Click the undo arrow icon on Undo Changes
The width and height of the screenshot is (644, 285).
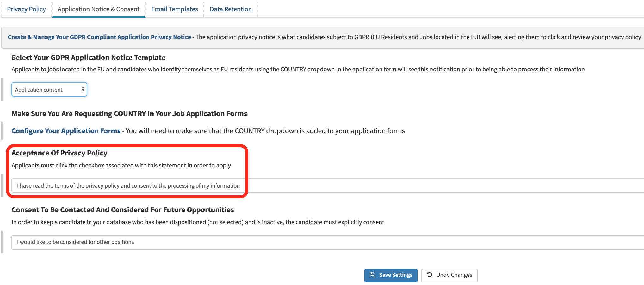click(429, 275)
